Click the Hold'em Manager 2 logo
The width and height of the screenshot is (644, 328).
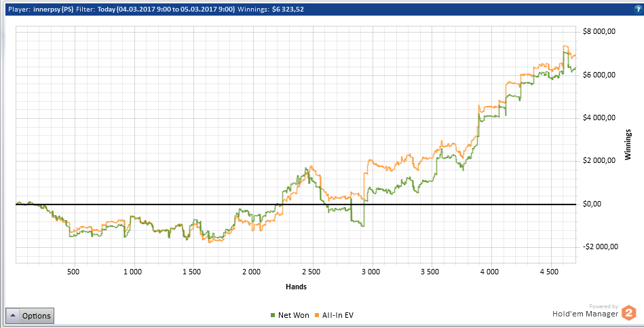(628, 312)
